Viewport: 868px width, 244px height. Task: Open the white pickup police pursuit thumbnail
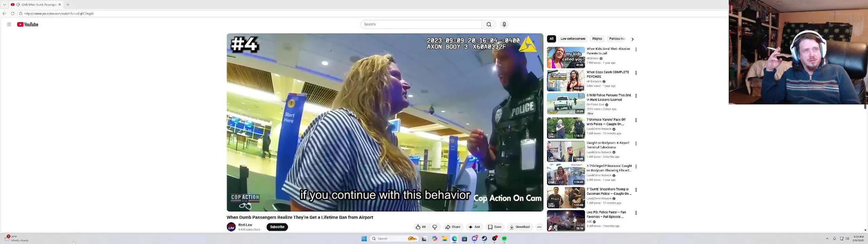pyautogui.click(x=566, y=104)
